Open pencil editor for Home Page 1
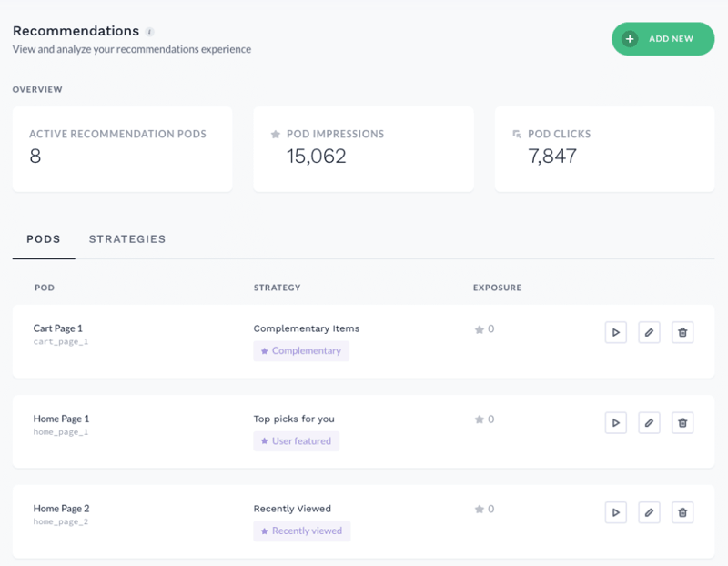 click(x=649, y=422)
